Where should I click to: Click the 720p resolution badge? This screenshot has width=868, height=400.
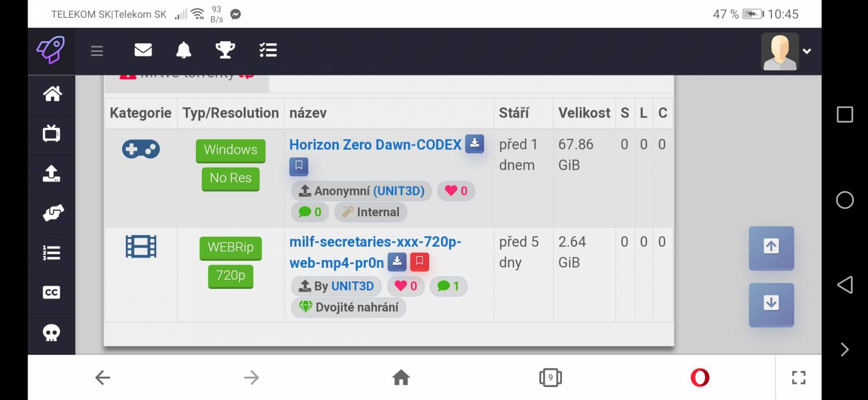[x=231, y=276]
